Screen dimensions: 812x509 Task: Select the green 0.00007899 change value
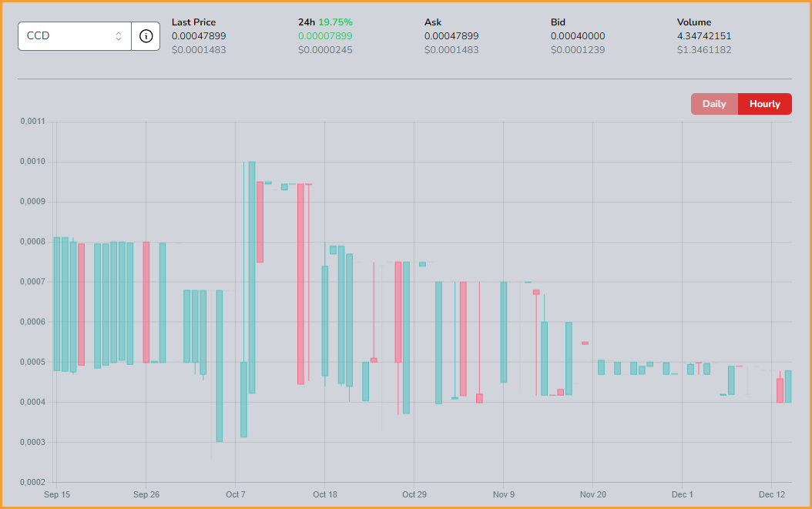(325, 36)
